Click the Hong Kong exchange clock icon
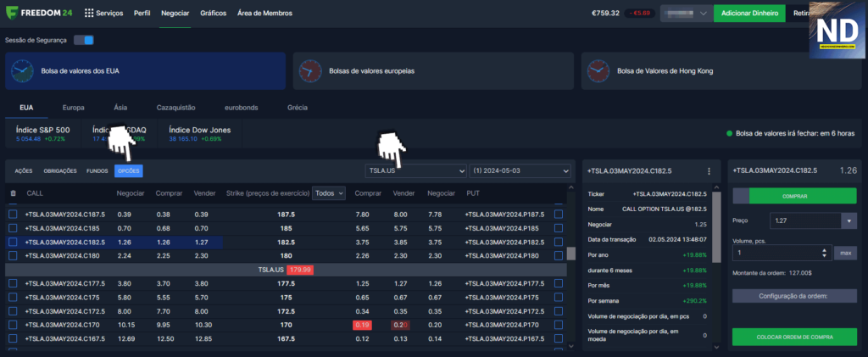The height and width of the screenshot is (357, 868). (x=598, y=71)
